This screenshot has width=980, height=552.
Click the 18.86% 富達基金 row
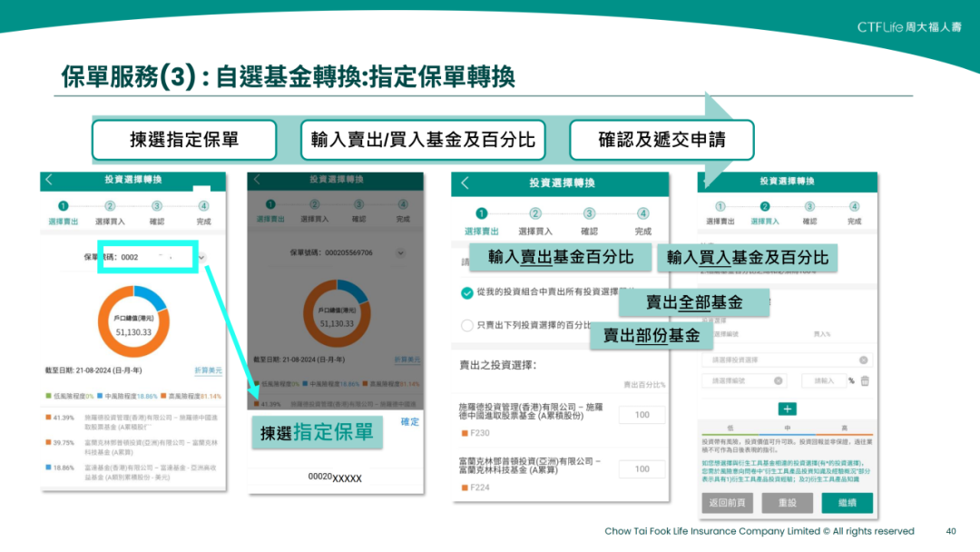point(132,472)
